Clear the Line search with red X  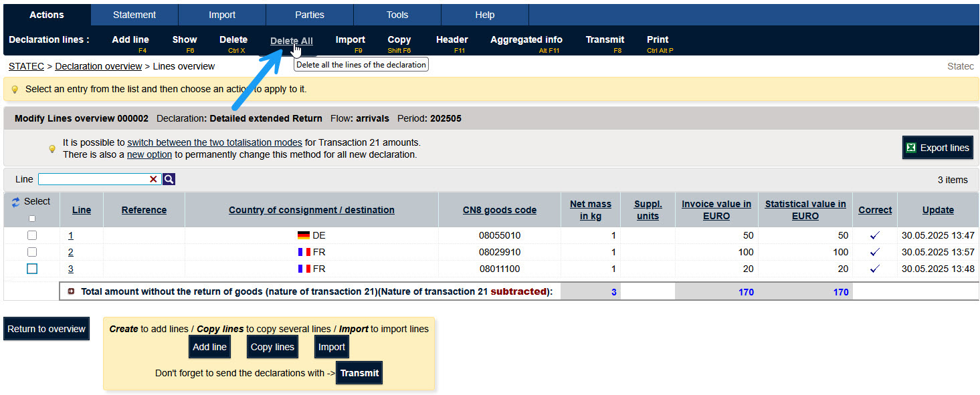tap(153, 179)
